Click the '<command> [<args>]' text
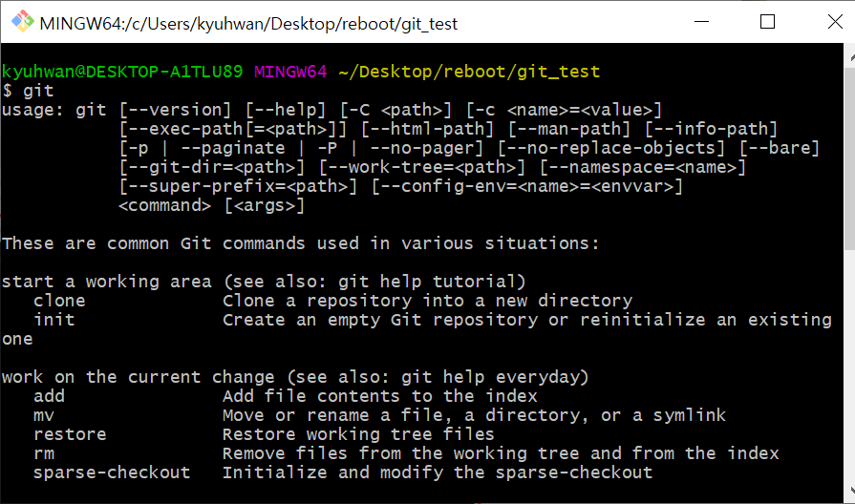The height and width of the screenshot is (504, 855). [x=212, y=205]
